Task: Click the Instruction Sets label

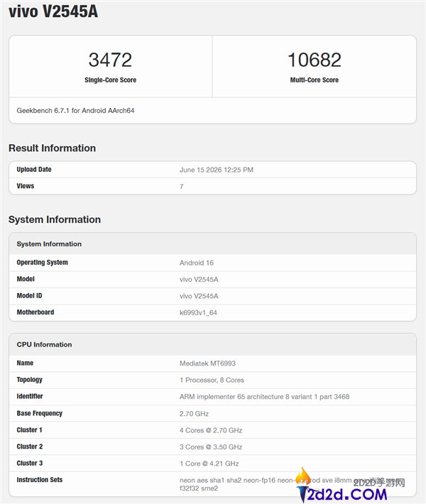Action: 40,480
